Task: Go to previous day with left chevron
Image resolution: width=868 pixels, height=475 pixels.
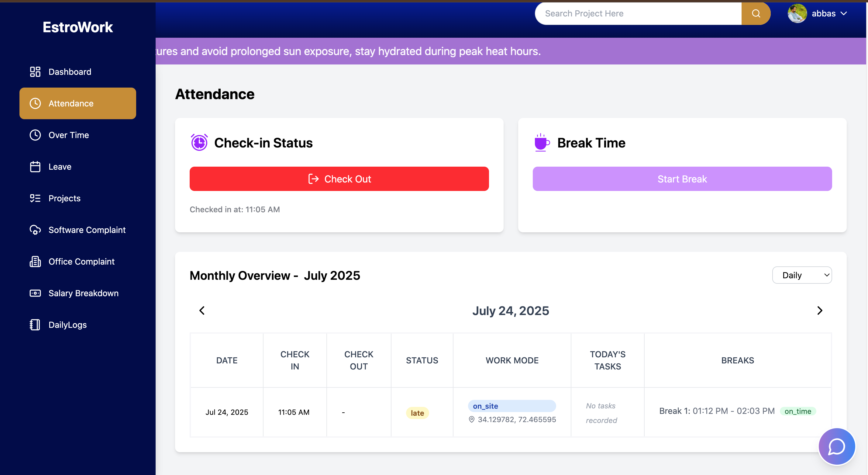Action: coord(202,310)
